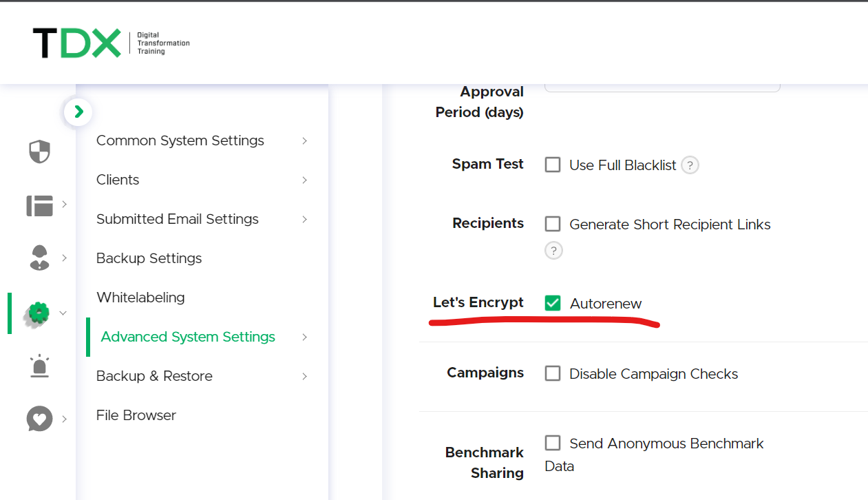Check Disable Campaign Checks
868x500 pixels.
(x=553, y=373)
